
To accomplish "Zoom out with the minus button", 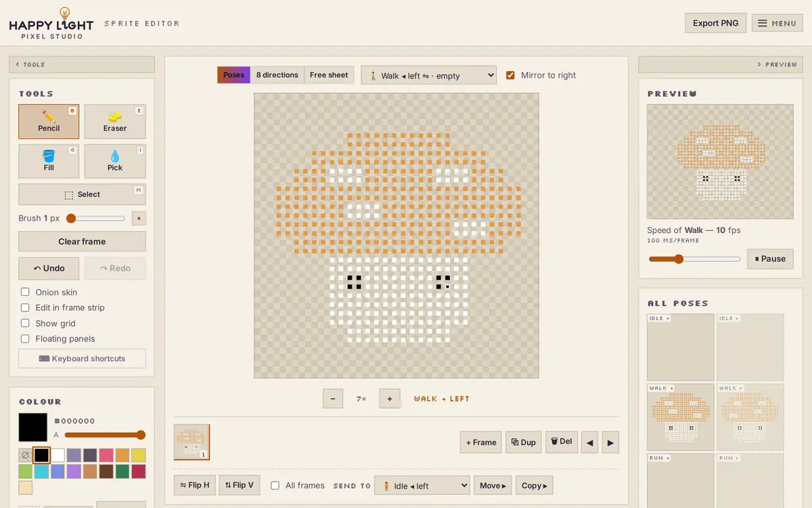I will click(333, 399).
